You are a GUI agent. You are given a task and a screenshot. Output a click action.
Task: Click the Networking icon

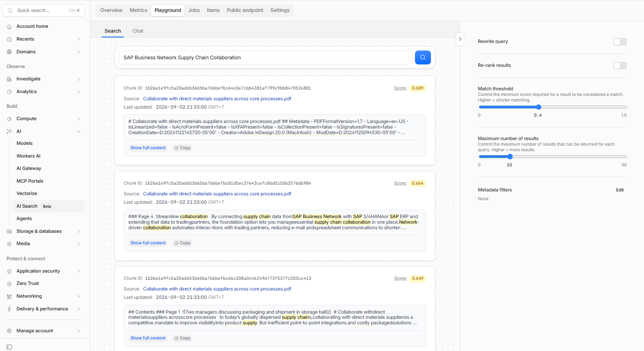[9, 296]
